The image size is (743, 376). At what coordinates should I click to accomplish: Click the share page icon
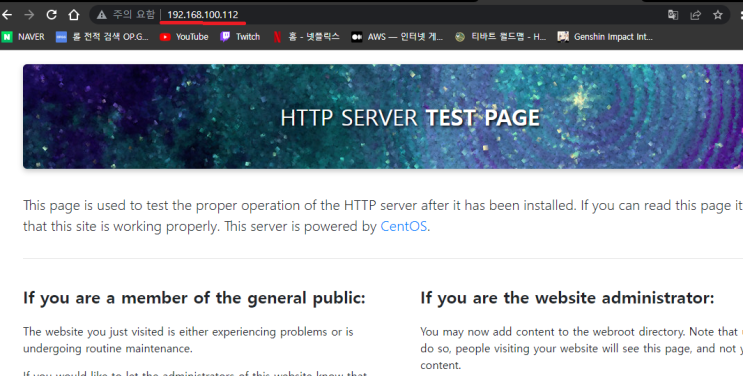[x=695, y=15]
